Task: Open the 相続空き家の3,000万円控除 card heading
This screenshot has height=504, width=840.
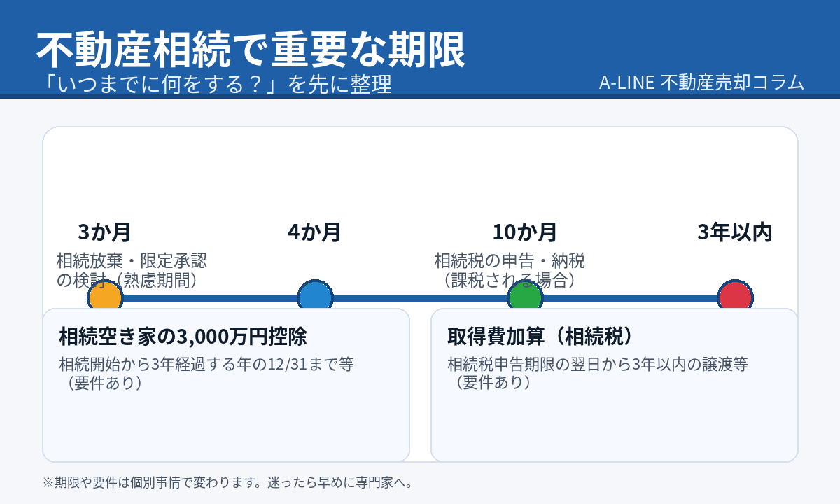Action: [183, 337]
